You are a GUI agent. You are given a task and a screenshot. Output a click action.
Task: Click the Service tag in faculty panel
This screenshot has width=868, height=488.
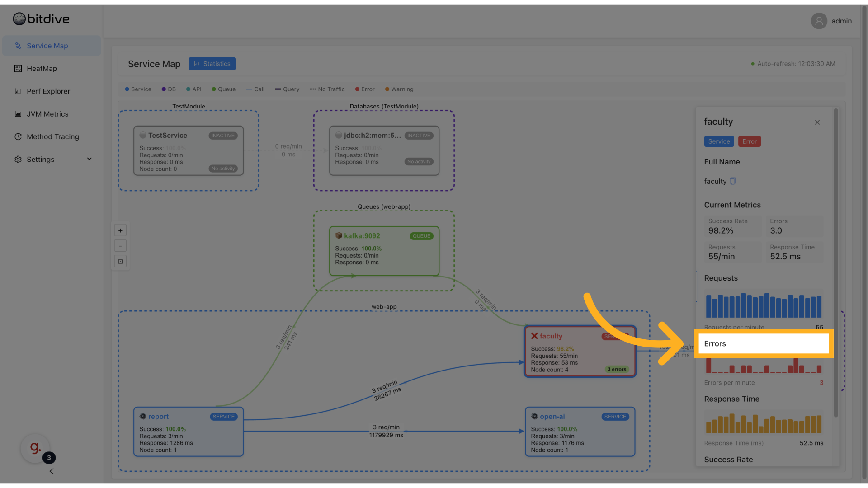(x=719, y=141)
